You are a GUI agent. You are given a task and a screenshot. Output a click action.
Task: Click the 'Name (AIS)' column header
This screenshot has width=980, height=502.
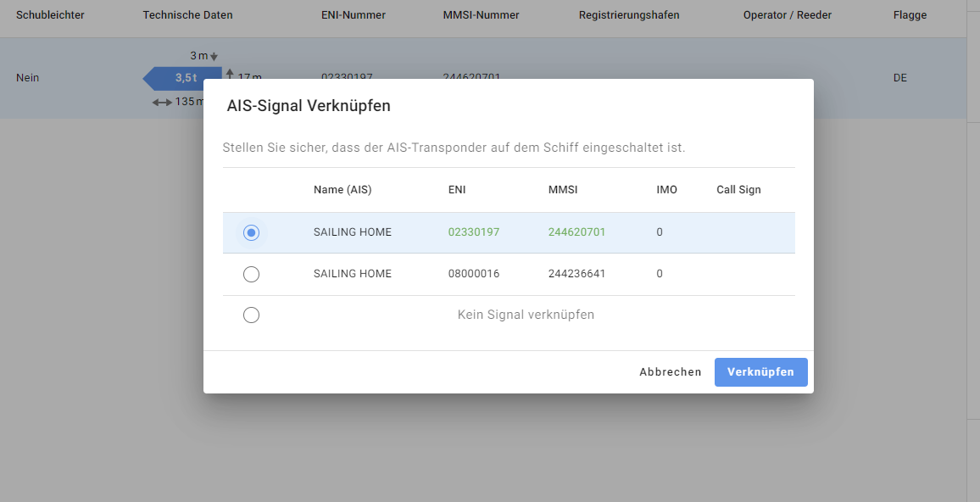(x=342, y=190)
